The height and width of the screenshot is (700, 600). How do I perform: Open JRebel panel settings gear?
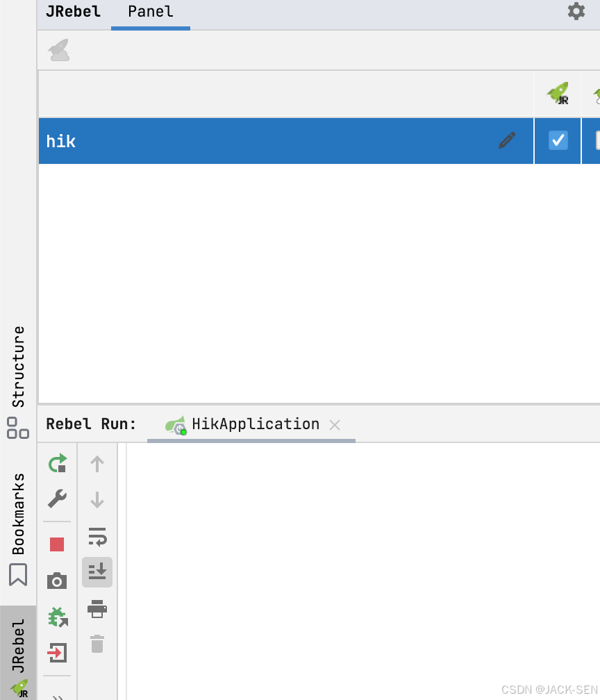click(x=576, y=11)
